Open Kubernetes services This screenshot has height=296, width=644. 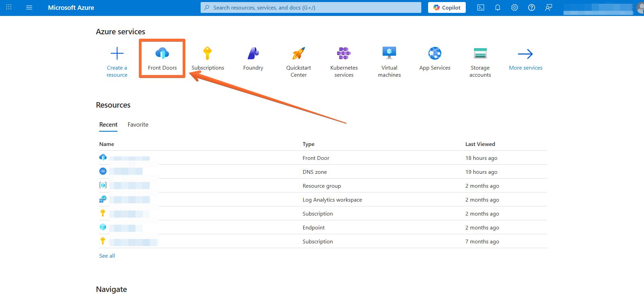pyautogui.click(x=344, y=62)
